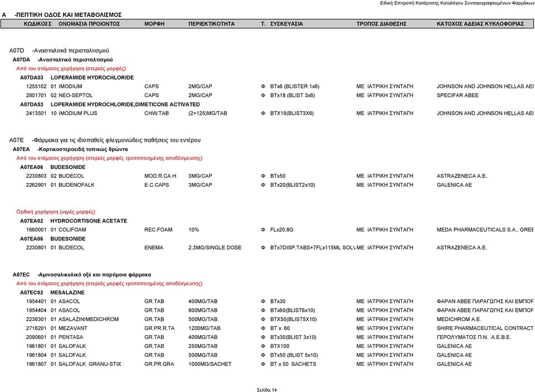The height and width of the screenshot is (392, 535).
Task: Click product code 1954404
Action: pos(36,311)
